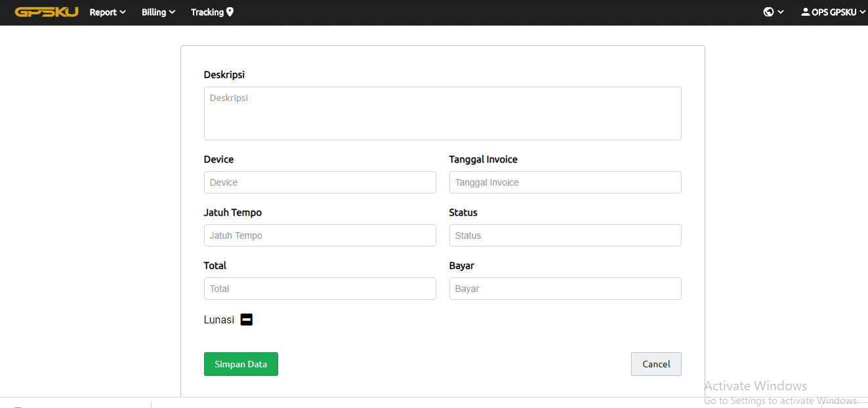Focus the Deskripsi text area
Screen dimensions: 868x408
point(442,113)
